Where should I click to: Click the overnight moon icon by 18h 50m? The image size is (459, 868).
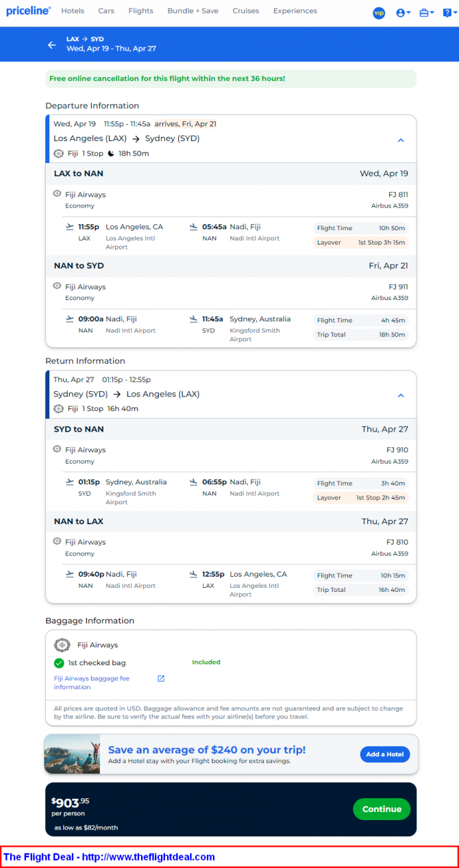coord(111,153)
